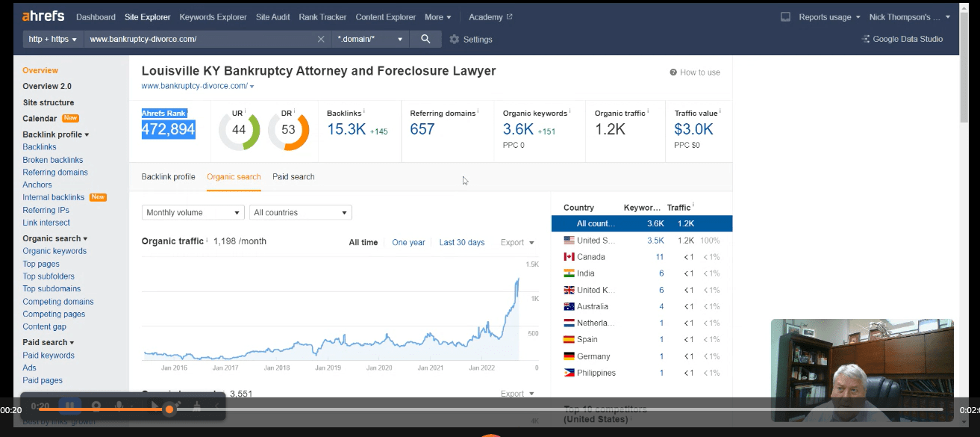Viewport: 980px width, 437px height.
Task: Open Organic keywords in sidebar
Action: click(x=54, y=251)
